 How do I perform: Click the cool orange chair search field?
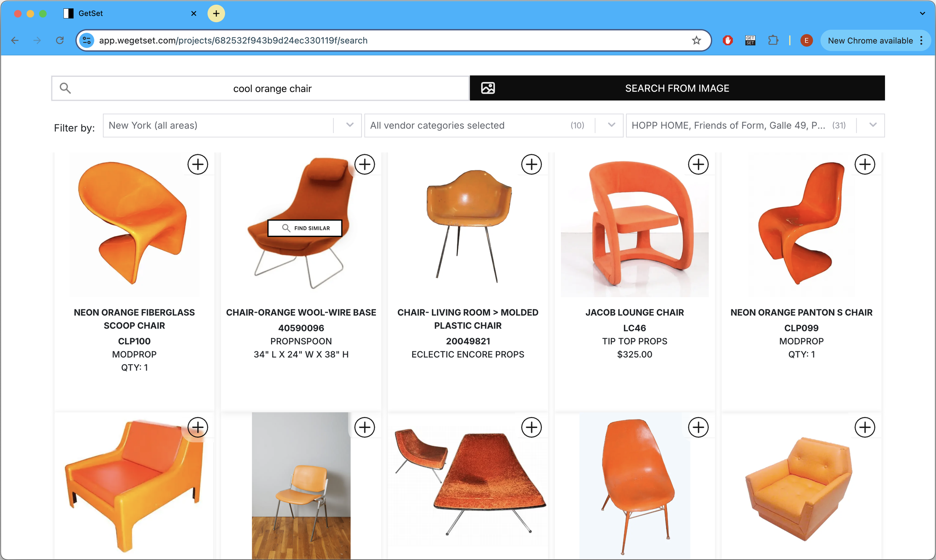[272, 88]
